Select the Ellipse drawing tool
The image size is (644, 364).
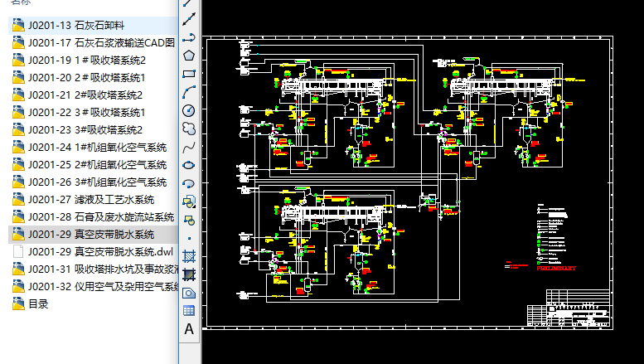[x=189, y=165]
